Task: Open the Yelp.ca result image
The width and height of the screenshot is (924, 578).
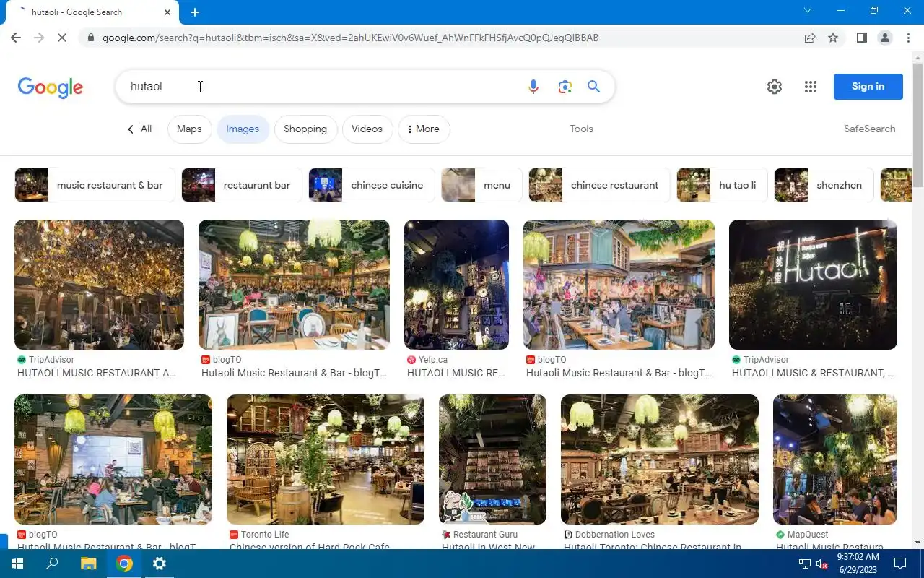Action: click(x=456, y=285)
